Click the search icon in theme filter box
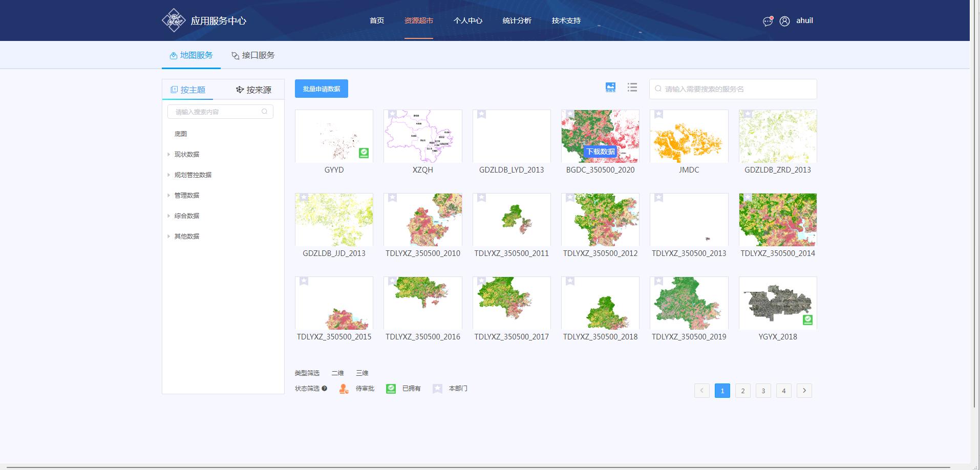The height and width of the screenshot is (470, 980). click(265, 112)
